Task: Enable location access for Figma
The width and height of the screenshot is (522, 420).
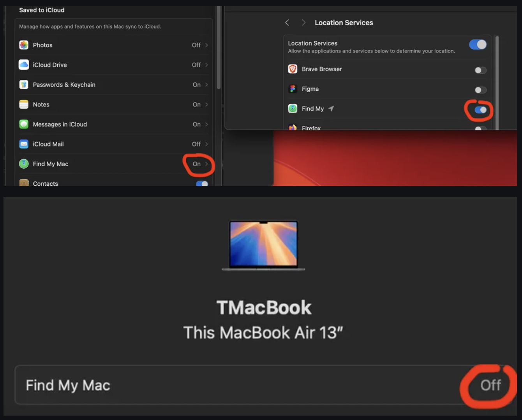Action: pyautogui.click(x=481, y=90)
